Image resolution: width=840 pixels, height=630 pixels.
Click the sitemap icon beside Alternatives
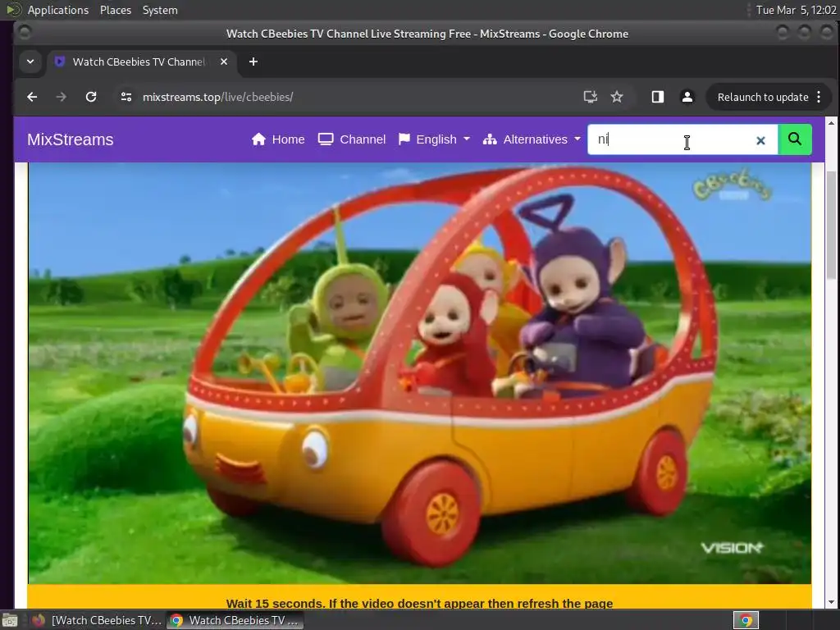tap(490, 139)
